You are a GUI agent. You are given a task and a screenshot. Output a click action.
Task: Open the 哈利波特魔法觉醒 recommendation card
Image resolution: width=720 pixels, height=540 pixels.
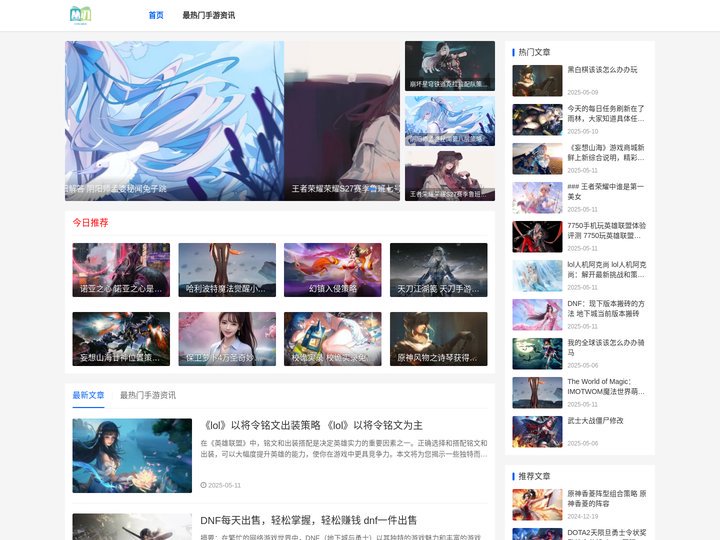(227, 270)
